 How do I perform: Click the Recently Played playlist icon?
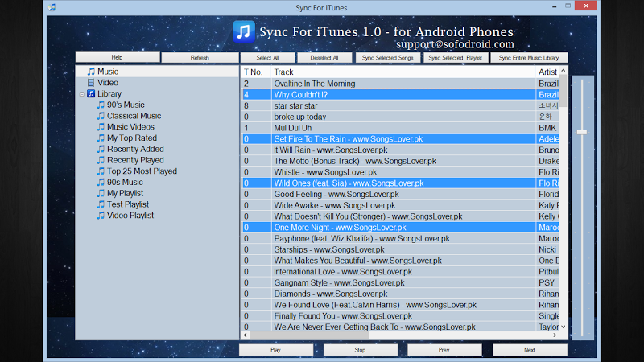click(101, 160)
